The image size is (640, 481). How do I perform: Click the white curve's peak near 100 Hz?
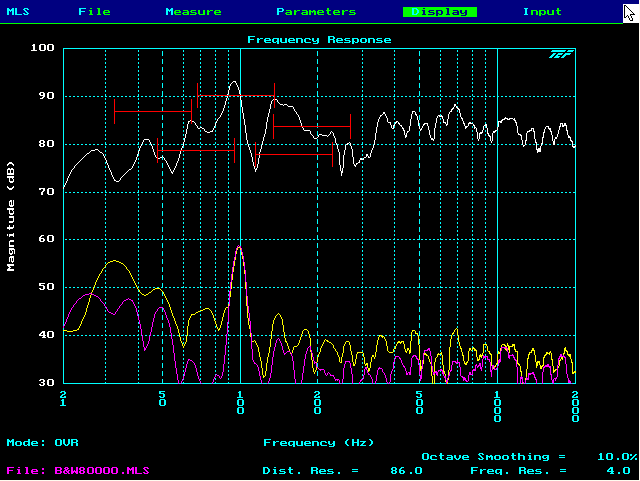[234, 82]
